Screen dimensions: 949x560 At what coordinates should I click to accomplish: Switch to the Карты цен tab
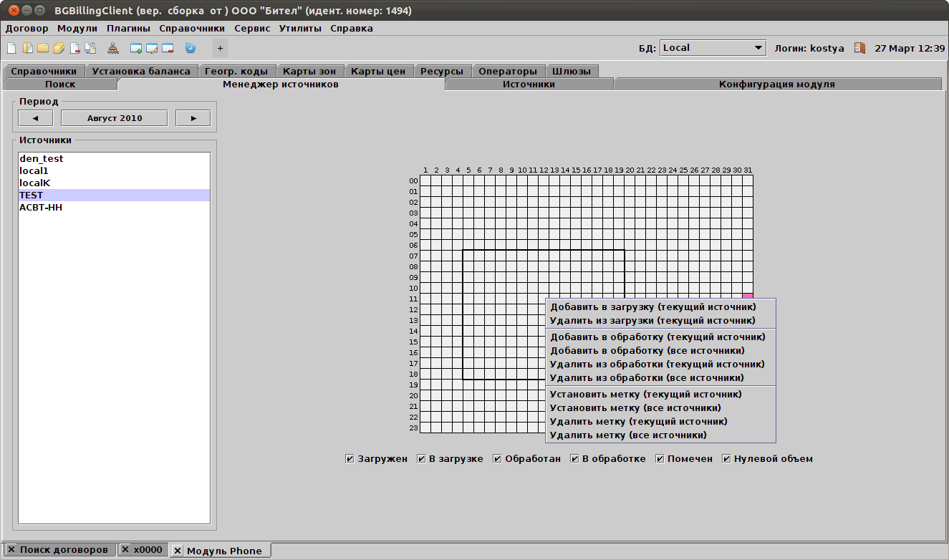(378, 71)
